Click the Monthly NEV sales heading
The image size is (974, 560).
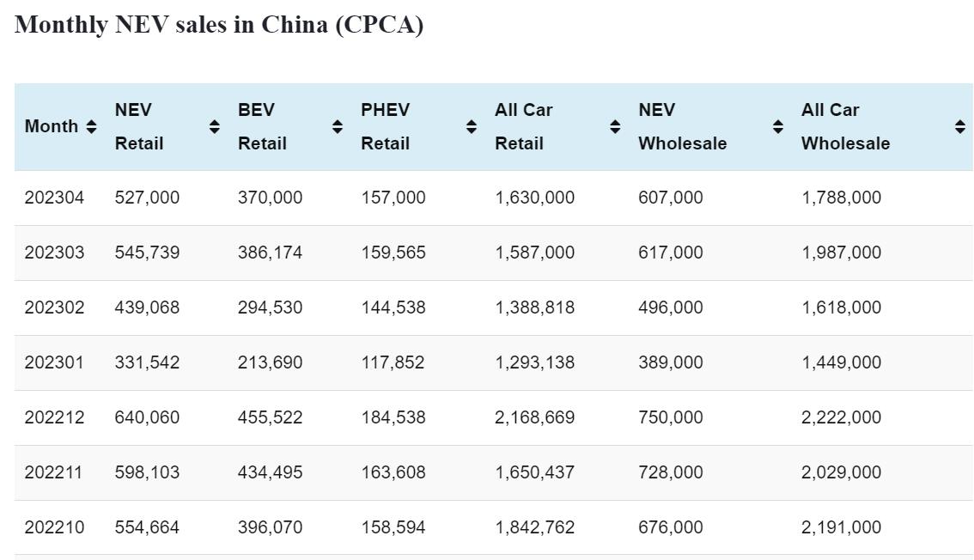click(x=219, y=25)
